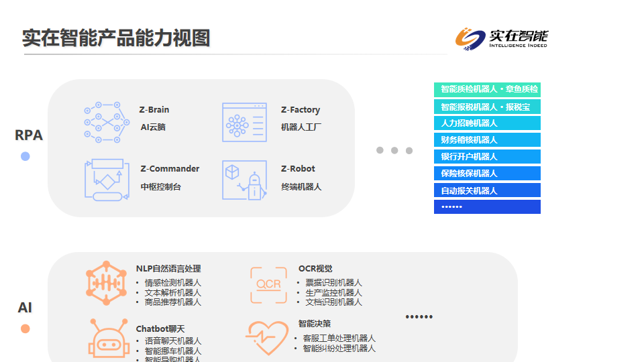The image size is (644, 362).
Task: Click the 机器人工厂 text
Action: point(301,127)
